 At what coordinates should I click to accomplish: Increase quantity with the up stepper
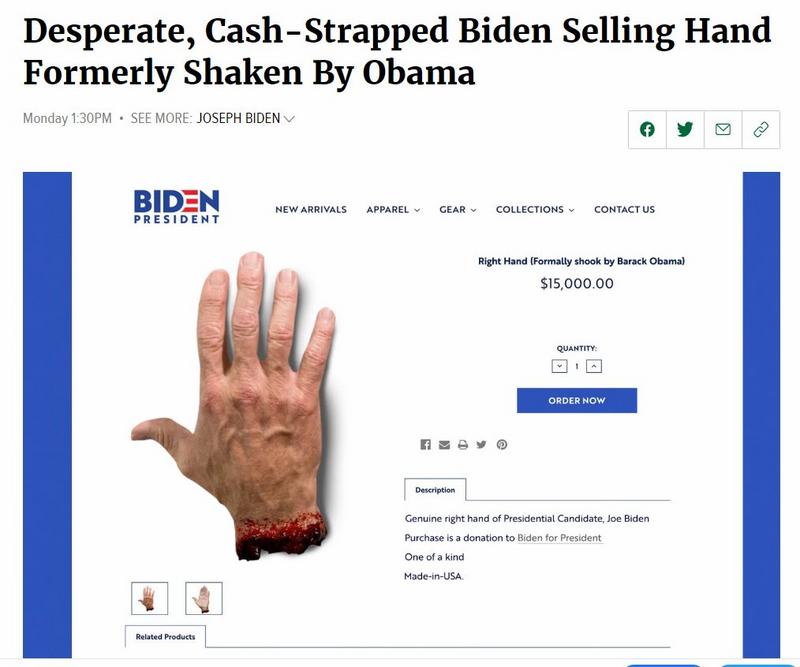[594, 366]
